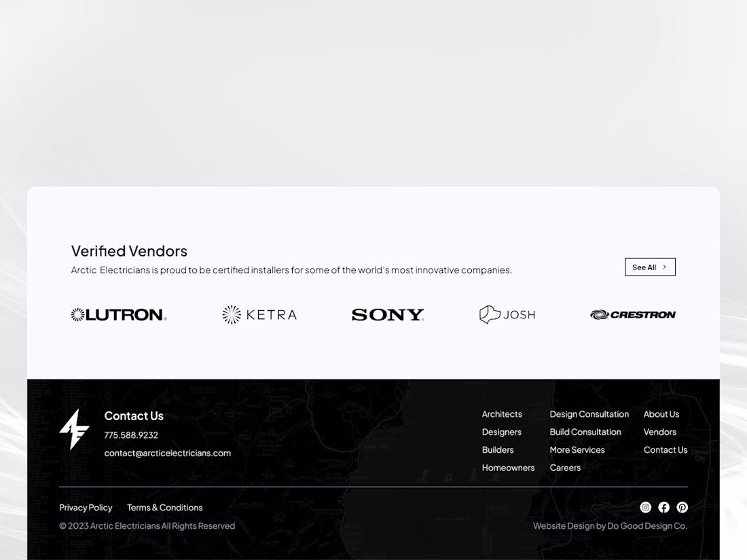This screenshot has width=747, height=560.
Task: Select the Crestron vendor logo
Action: pos(633,315)
